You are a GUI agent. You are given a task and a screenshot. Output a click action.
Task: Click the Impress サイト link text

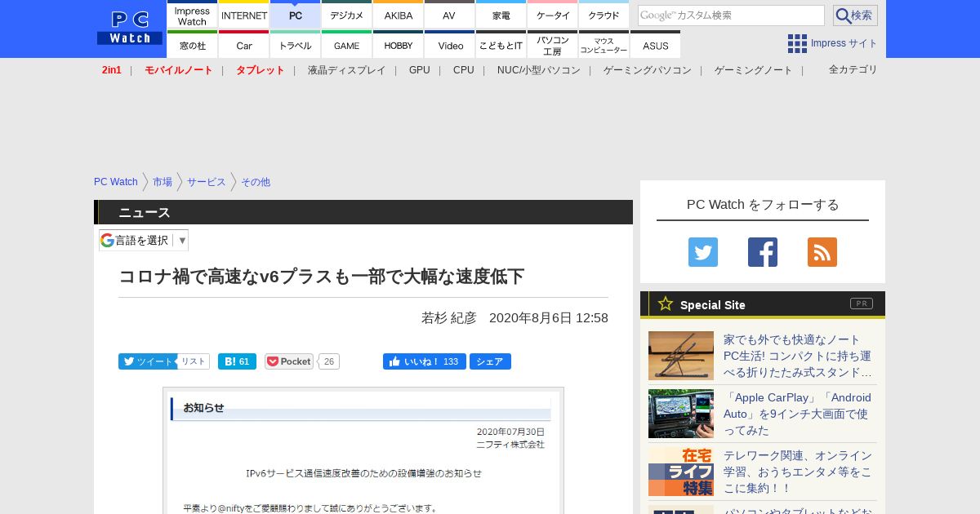pyautogui.click(x=844, y=43)
